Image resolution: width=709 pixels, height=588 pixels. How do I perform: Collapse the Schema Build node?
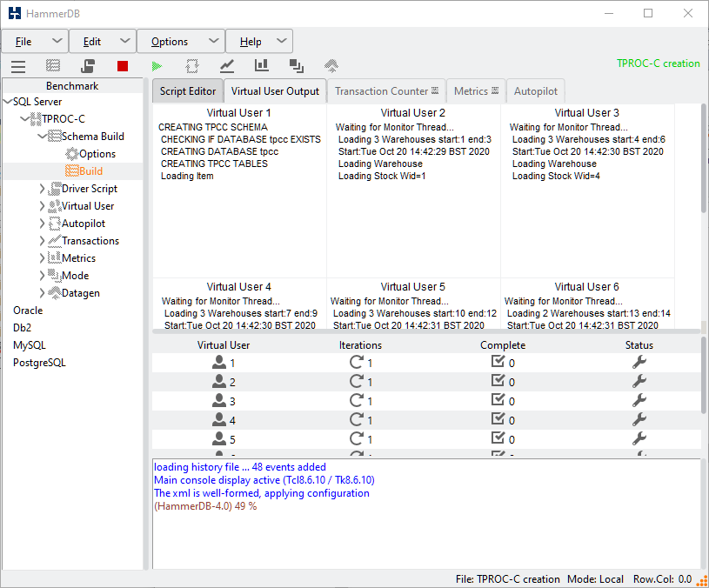[x=42, y=136]
